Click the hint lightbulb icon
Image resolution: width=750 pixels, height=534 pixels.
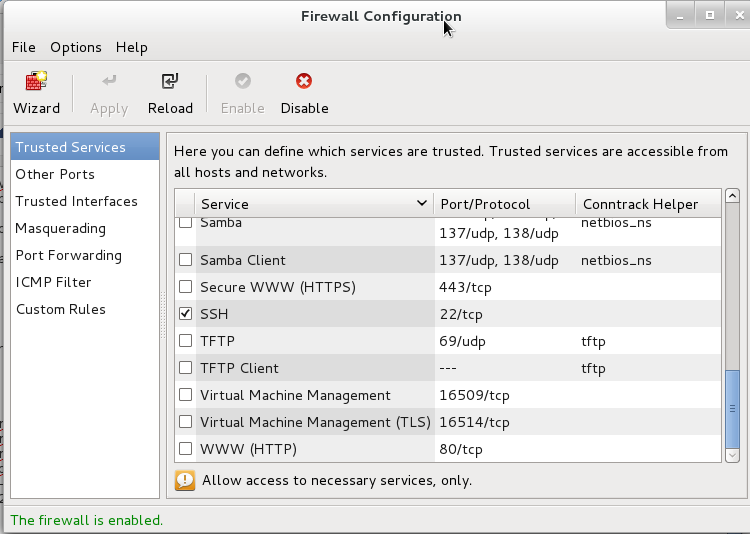[x=185, y=480]
